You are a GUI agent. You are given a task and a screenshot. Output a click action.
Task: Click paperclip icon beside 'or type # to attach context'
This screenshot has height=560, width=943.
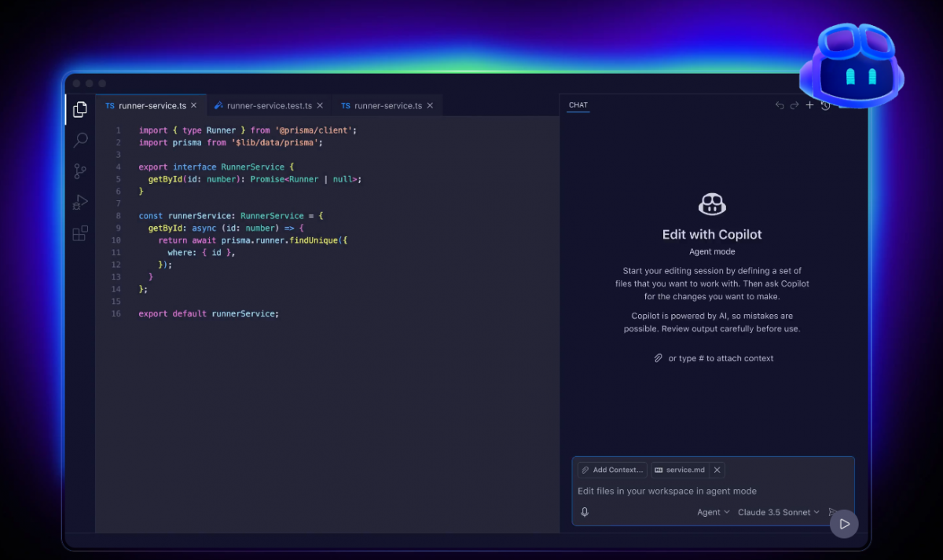(x=659, y=358)
